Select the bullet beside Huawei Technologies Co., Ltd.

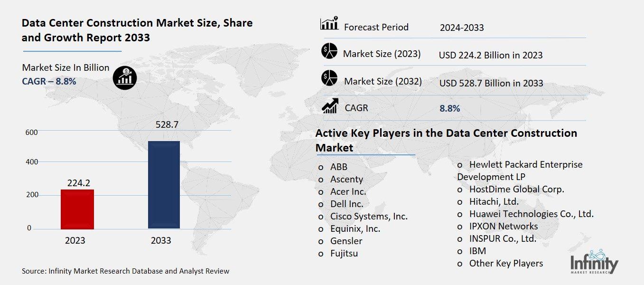[459, 215]
